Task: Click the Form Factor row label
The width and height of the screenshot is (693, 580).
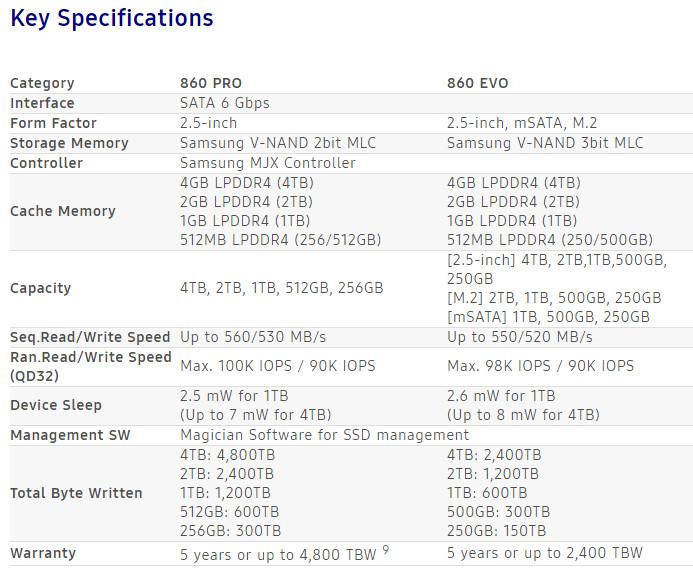Action: tap(53, 123)
